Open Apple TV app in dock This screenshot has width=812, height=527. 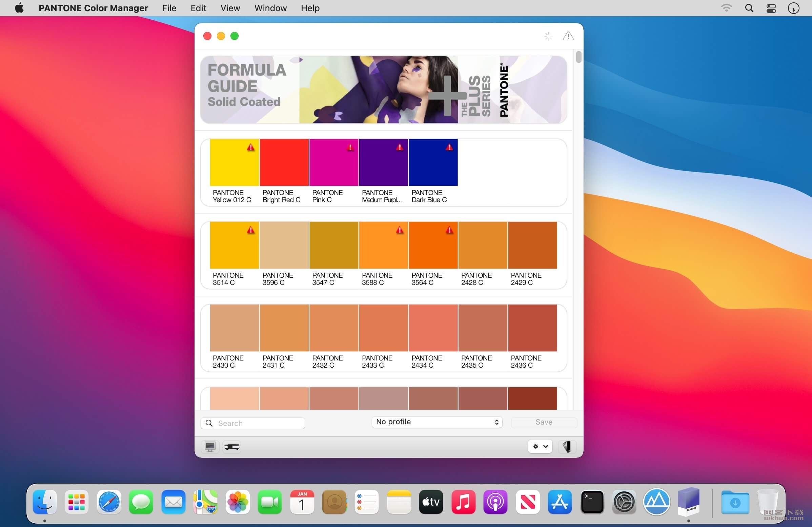tap(431, 502)
